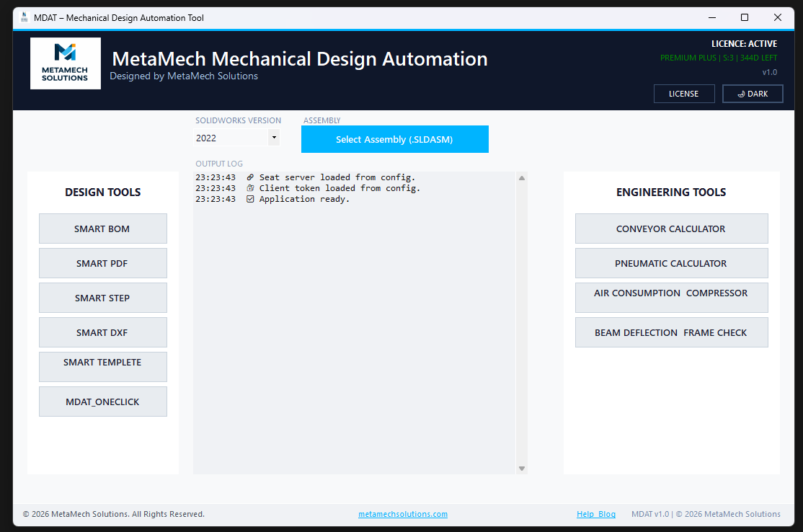
Task: Open the LICENSE dialog
Action: pos(683,94)
